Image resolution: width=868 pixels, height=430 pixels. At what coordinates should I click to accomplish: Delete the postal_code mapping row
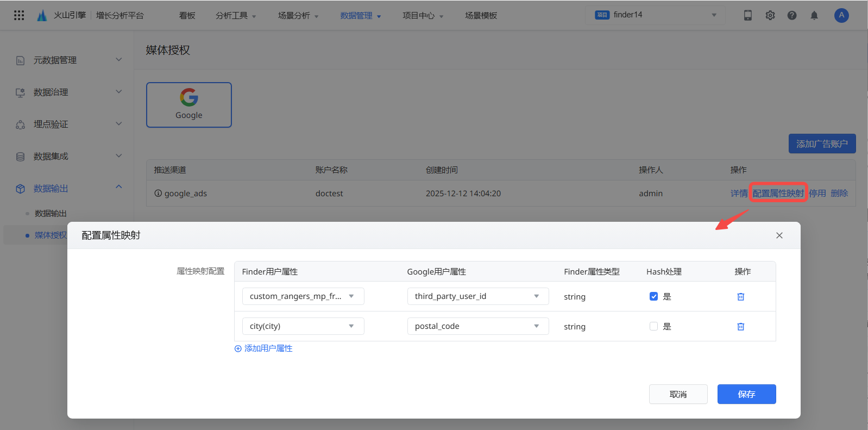pos(740,327)
